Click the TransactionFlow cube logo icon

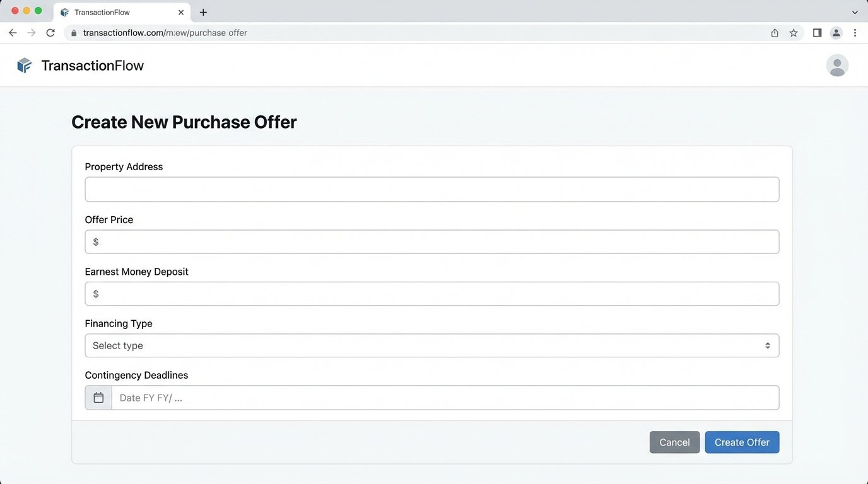[24, 66]
